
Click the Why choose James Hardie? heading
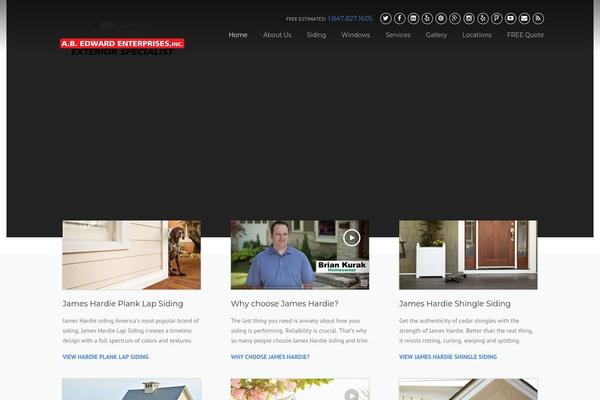(x=285, y=304)
